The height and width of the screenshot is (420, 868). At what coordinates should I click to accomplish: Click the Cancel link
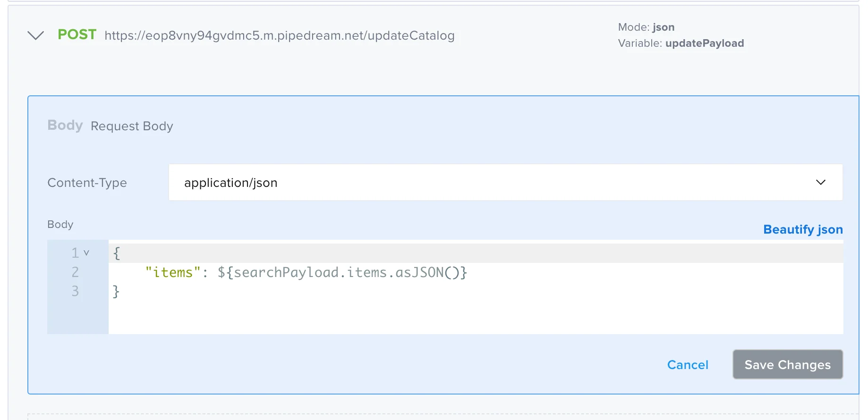(x=687, y=365)
